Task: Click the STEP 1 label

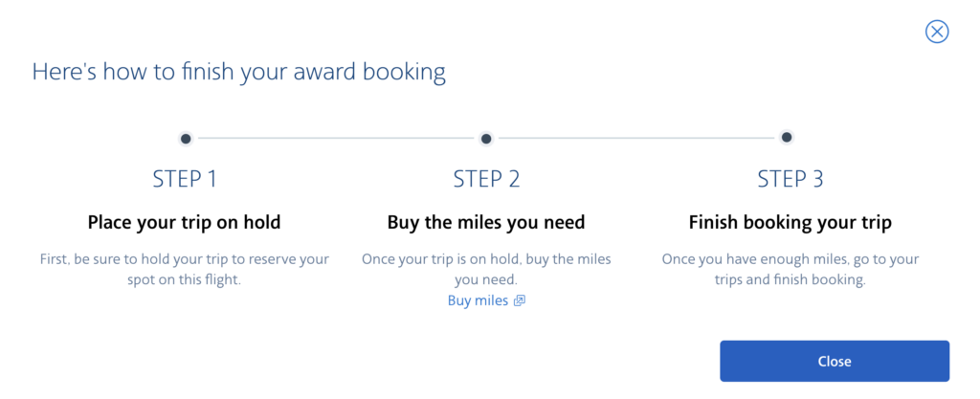Action: (x=185, y=179)
